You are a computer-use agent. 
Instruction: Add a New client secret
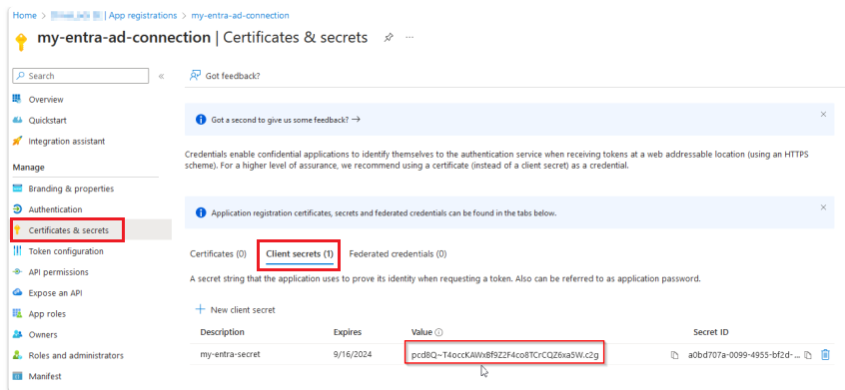(x=236, y=310)
